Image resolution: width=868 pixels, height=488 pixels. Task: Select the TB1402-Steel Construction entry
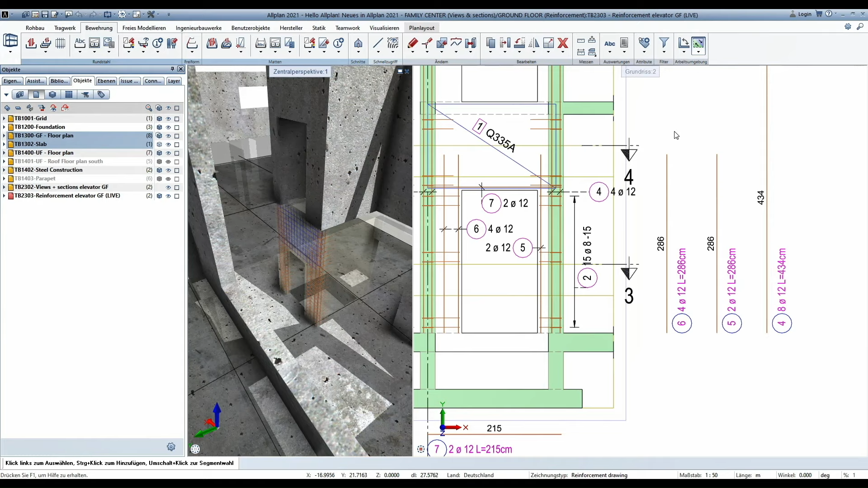[48, 170]
